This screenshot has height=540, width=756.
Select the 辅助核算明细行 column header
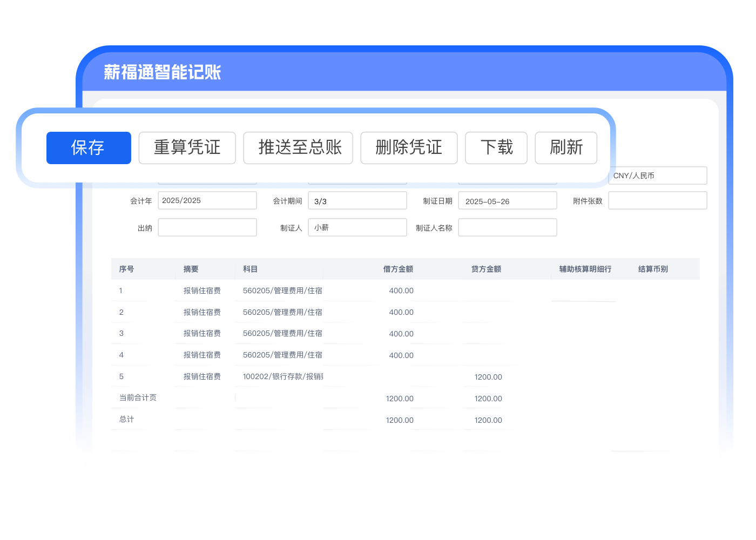(x=585, y=269)
